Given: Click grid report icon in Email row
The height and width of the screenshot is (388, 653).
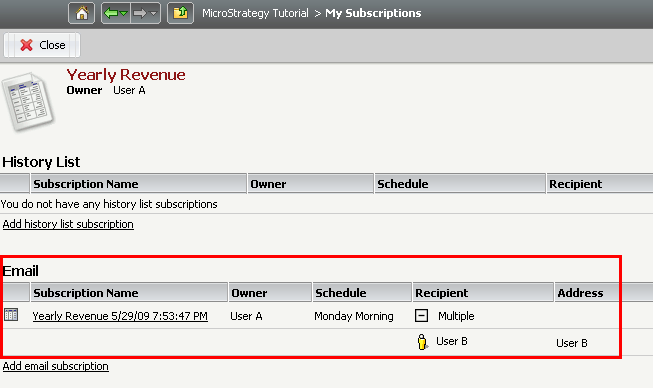Looking at the screenshot, I should pos(11,315).
